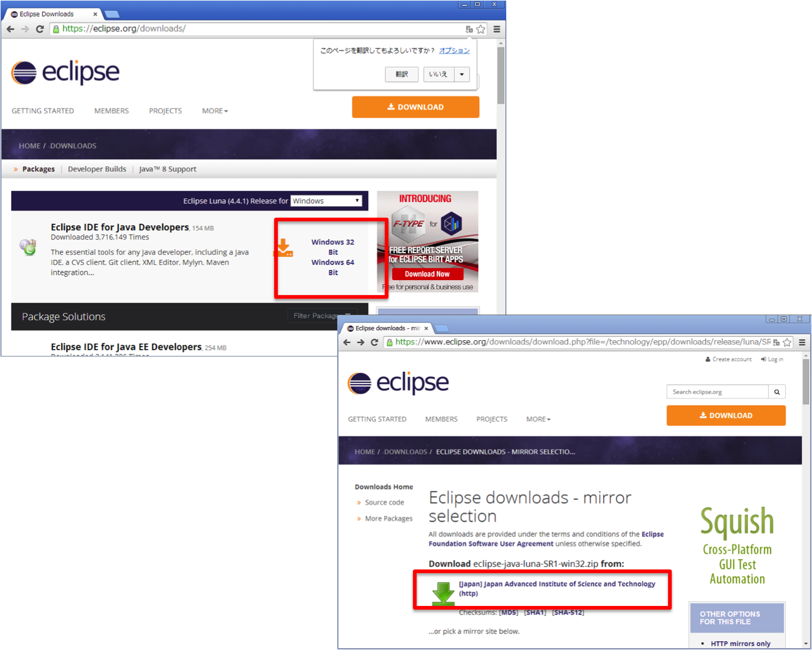Open the Eclipse IDE for Java Developers title link
Screen dimensions: 812x650
(120, 227)
